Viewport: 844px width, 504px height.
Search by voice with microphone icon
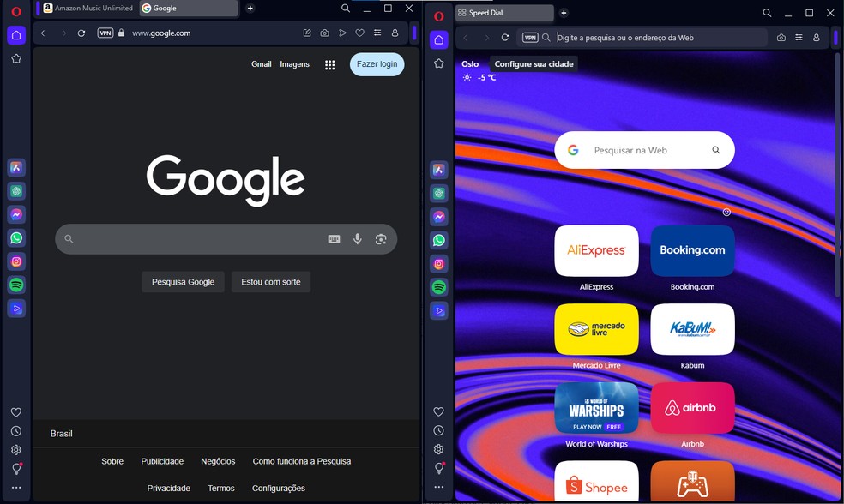358,239
